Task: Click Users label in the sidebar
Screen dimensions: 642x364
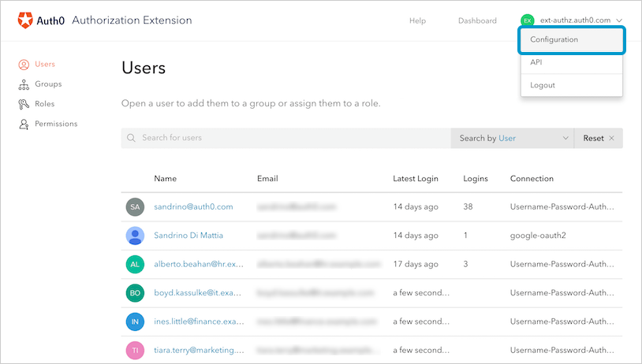Action: click(x=45, y=64)
